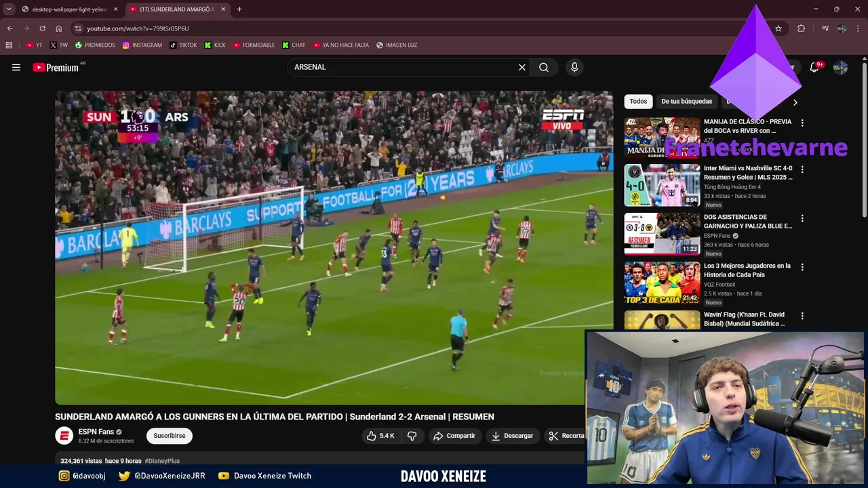The image size is (868, 488).
Task: Open Los 3 Mejores Jugadores thumbnail
Action: point(662,283)
